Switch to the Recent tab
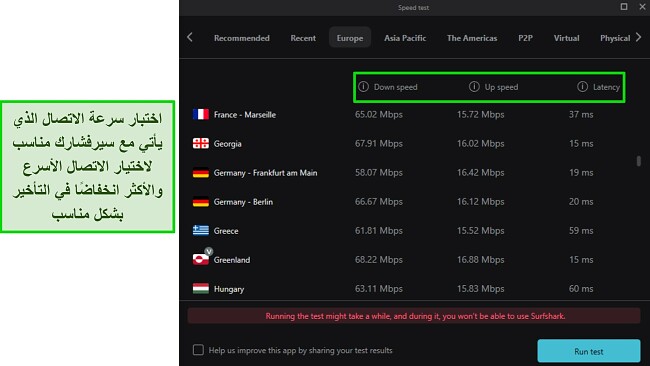This screenshot has width=650, height=366. pos(303,38)
